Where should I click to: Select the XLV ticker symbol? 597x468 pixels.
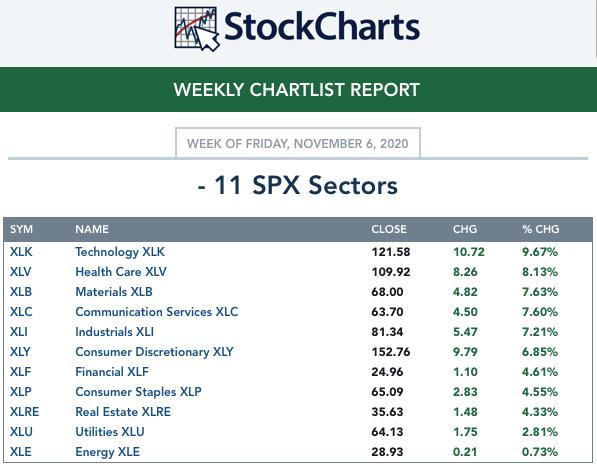(21, 272)
